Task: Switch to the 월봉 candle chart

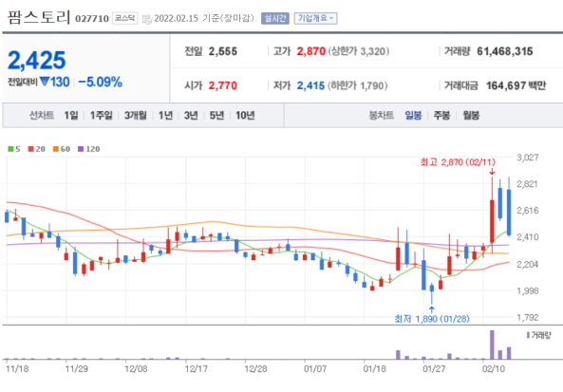Action: pyautogui.click(x=471, y=115)
